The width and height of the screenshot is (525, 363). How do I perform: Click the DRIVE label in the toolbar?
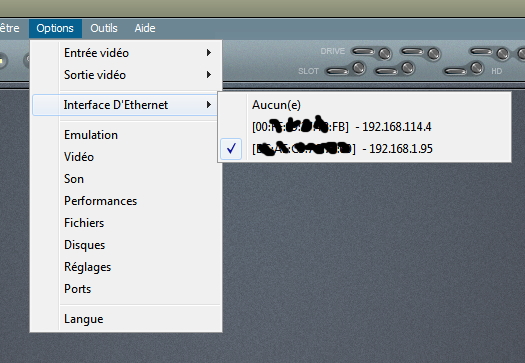(x=332, y=51)
